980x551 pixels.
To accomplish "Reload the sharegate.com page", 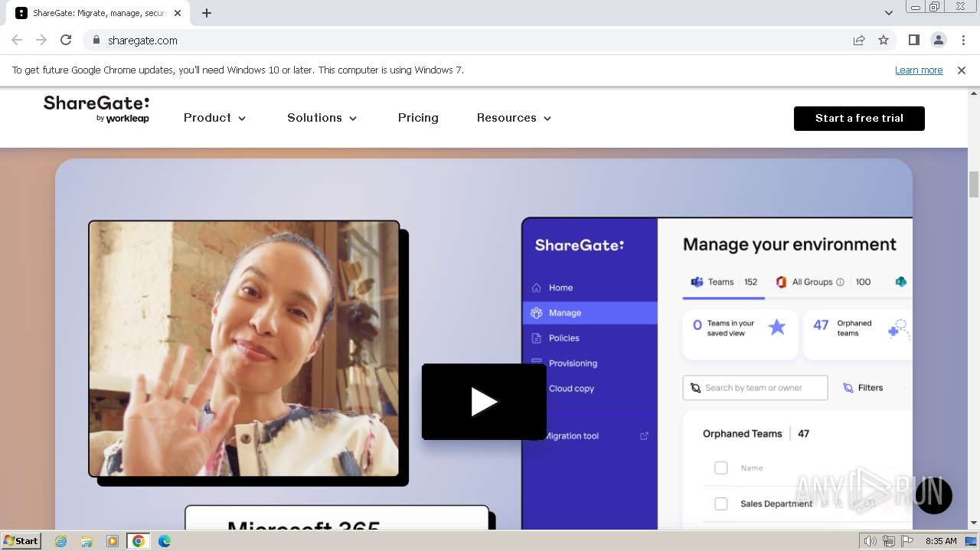I will pyautogui.click(x=66, y=40).
